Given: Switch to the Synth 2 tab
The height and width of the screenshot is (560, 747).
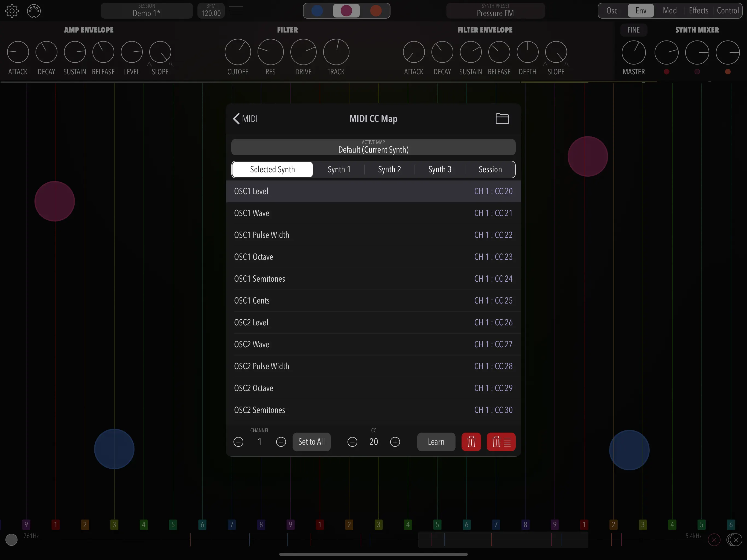Looking at the screenshot, I should pos(389,169).
